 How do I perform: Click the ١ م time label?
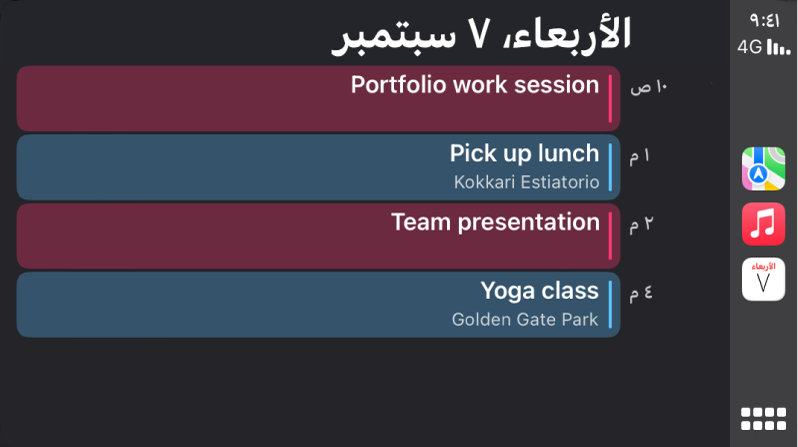(639, 156)
